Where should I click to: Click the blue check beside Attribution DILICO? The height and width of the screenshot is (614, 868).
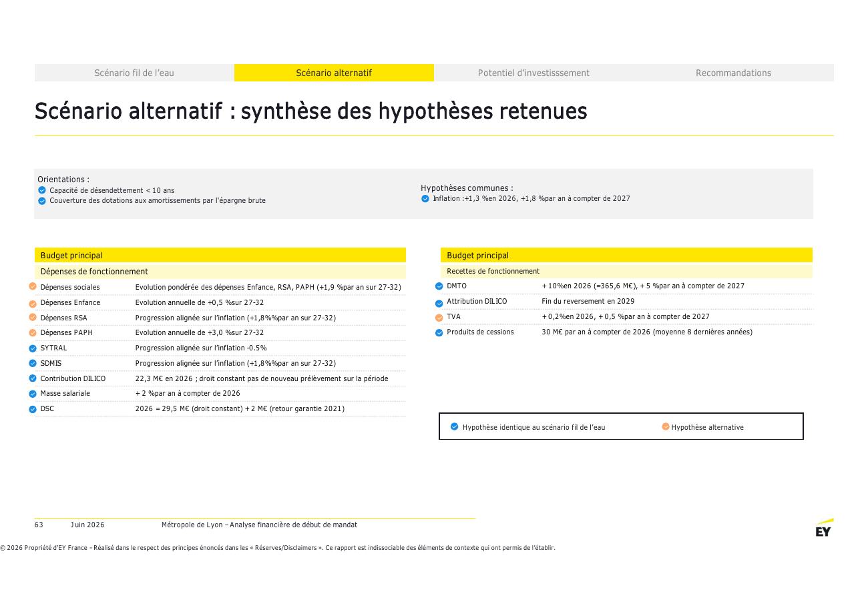[439, 304]
